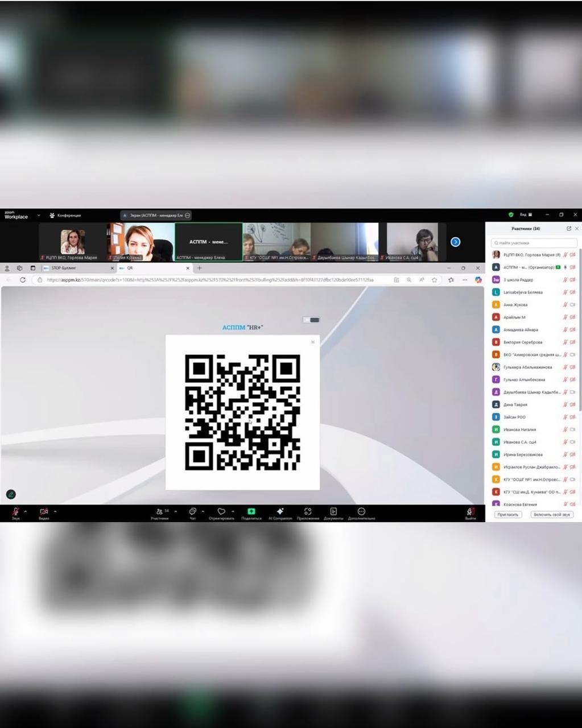Flip the switch above the QR code
Screen dimensions: 582x728
[x=311, y=320]
